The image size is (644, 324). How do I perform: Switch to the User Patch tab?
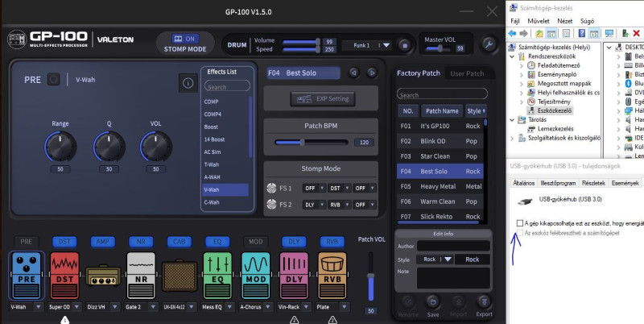point(467,73)
